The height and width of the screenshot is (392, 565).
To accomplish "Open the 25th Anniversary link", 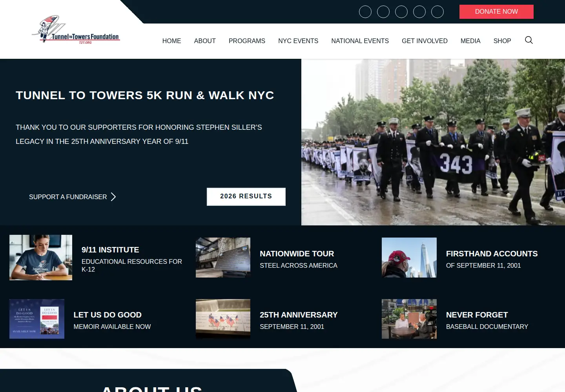I will point(299,315).
